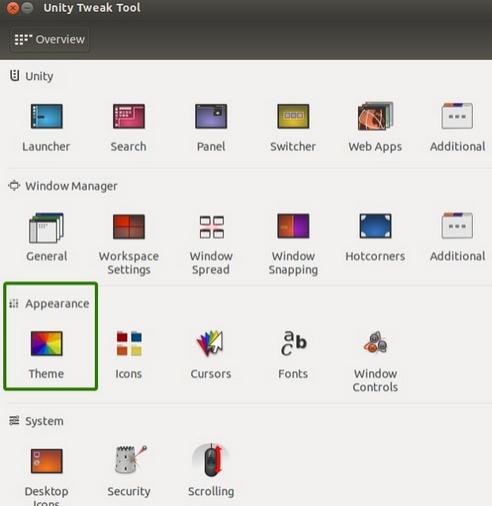This screenshot has width=492, height=506.
Task: Click the Overview toolbar button
Action: click(x=49, y=39)
